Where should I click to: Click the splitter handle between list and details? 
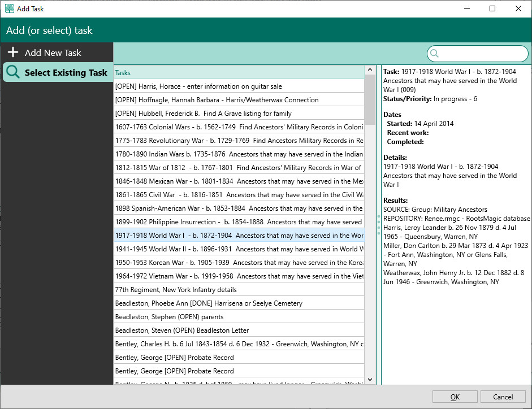[x=378, y=223]
